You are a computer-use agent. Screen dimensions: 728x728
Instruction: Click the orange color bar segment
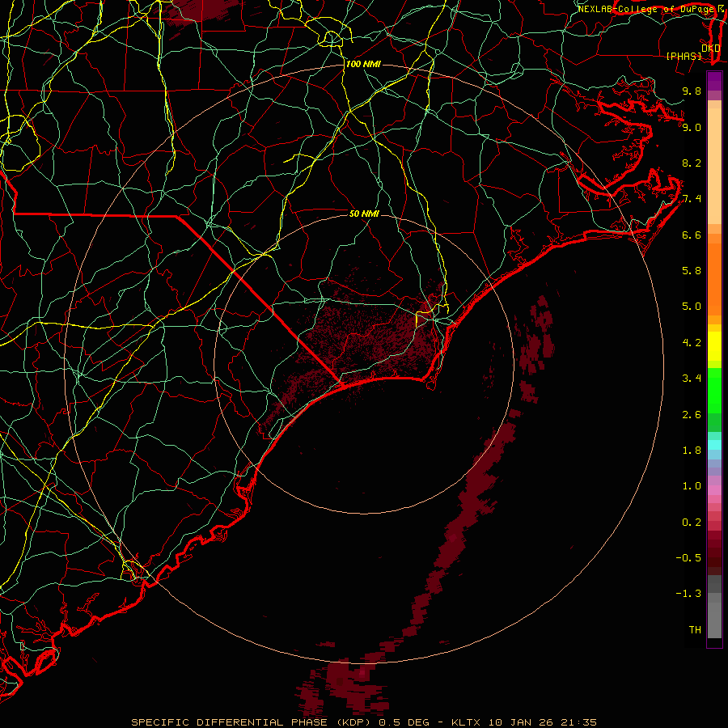coord(714,278)
